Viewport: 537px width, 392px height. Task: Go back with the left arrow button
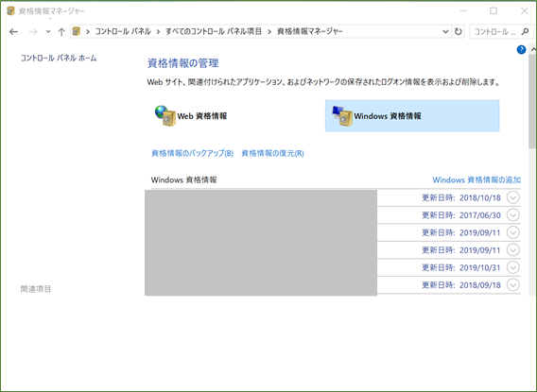coord(13,32)
